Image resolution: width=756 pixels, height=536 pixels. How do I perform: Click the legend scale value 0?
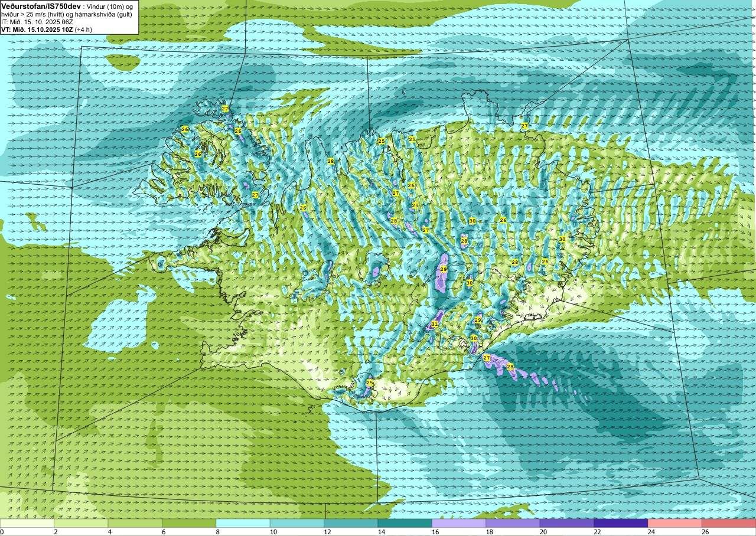[x=2, y=532]
